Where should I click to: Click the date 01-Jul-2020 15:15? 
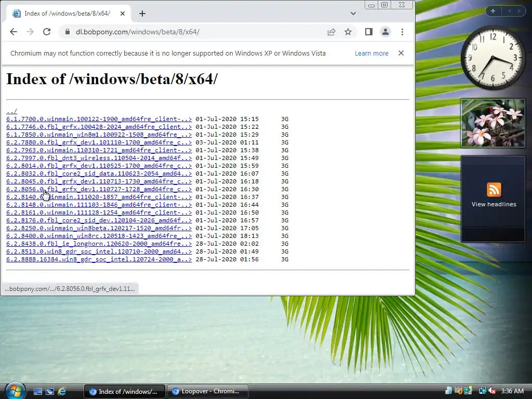(227, 119)
